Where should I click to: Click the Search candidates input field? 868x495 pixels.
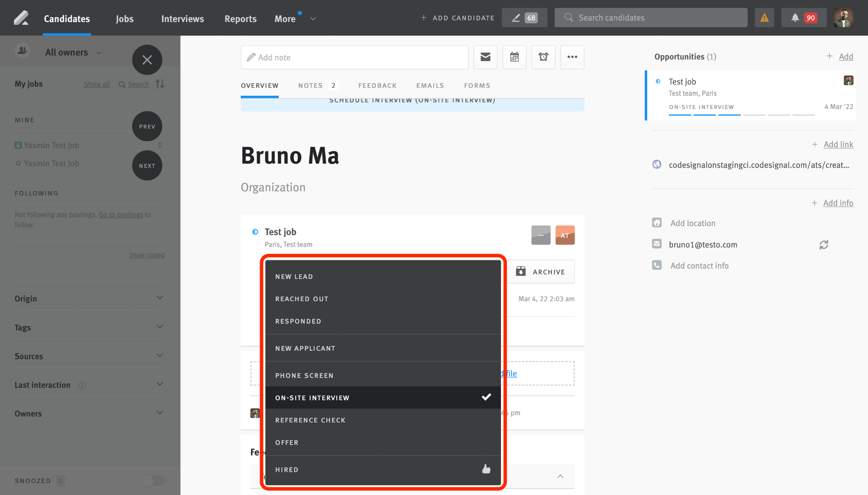tap(651, 18)
